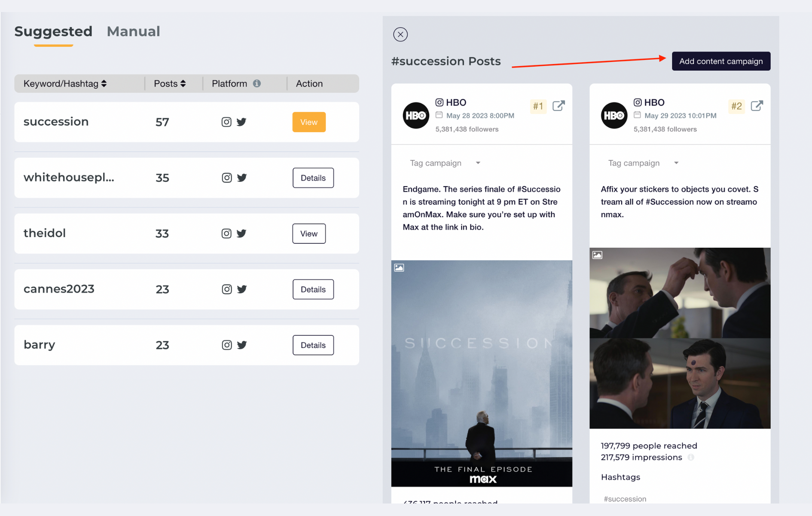Switch to the Suggested tab
812x516 pixels.
(53, 31)
